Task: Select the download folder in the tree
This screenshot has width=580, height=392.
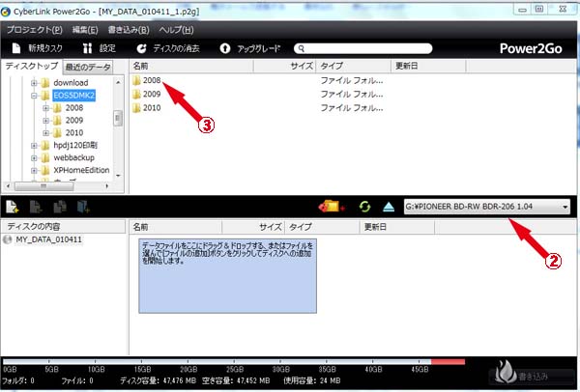Action: [71, 83]
